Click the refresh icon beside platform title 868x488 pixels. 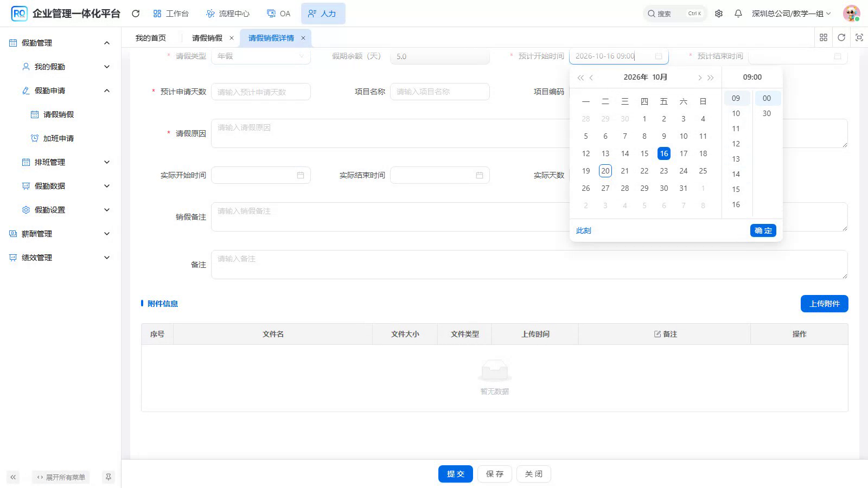tap(136, 14)
